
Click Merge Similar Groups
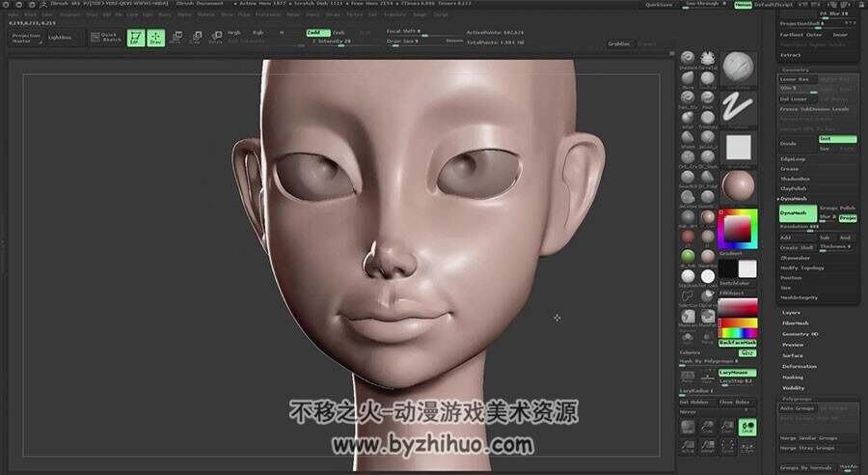coord(818,438)
